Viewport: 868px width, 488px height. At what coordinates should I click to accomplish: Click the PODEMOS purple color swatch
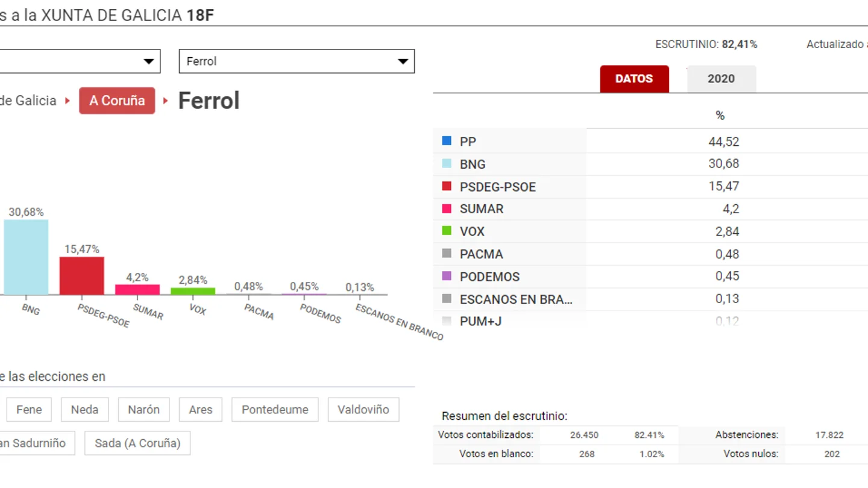(447, 276)
